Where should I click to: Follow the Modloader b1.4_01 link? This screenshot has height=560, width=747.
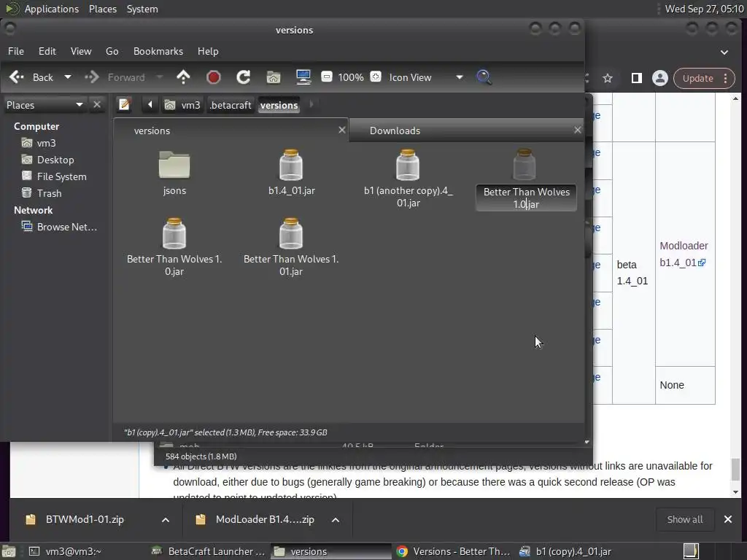tap(683, 254)
